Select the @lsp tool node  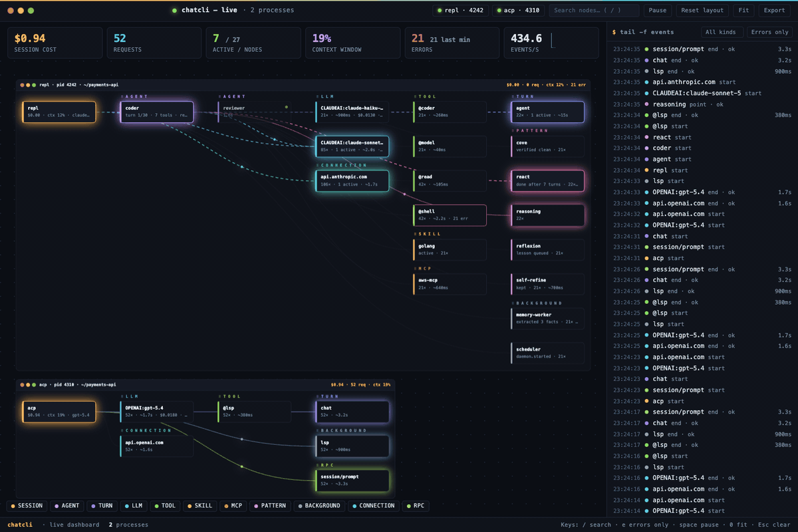tap(254, 412)
